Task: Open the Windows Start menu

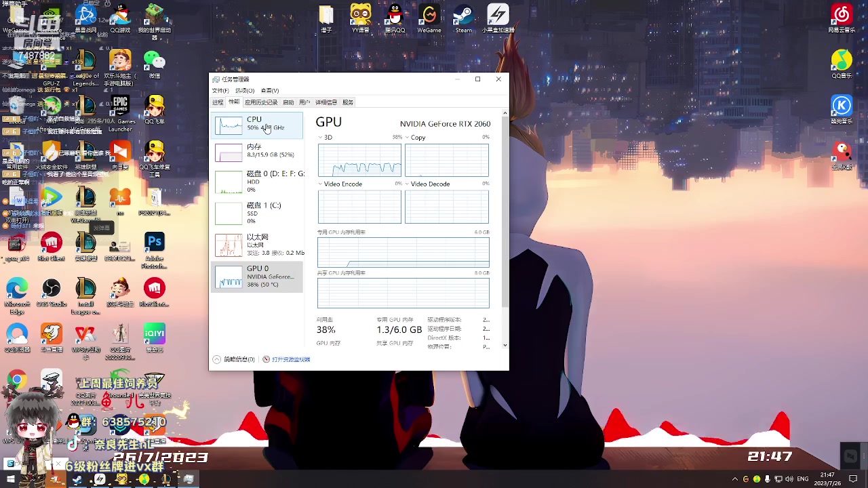Action: 11,479
